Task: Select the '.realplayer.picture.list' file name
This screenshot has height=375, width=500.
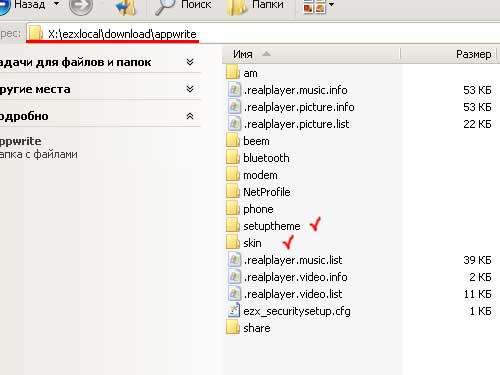Action: click(296, 124)
